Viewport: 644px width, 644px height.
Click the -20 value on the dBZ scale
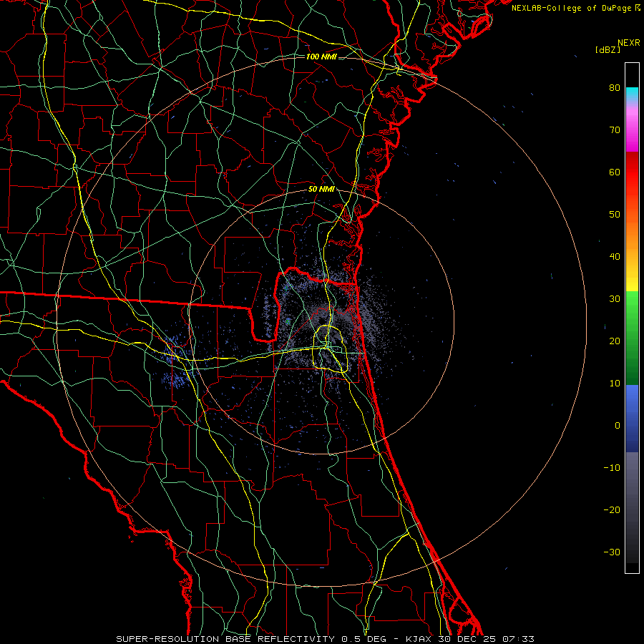point(612,509)
